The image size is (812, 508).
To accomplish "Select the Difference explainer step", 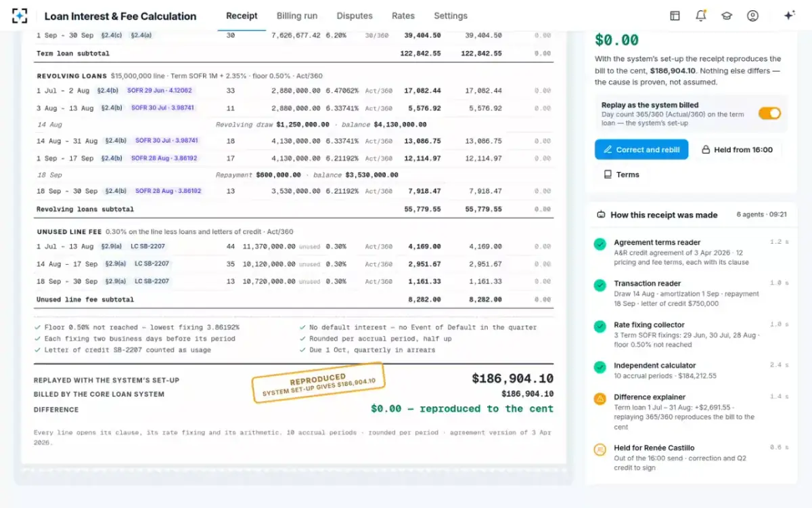I will (691, 412).
